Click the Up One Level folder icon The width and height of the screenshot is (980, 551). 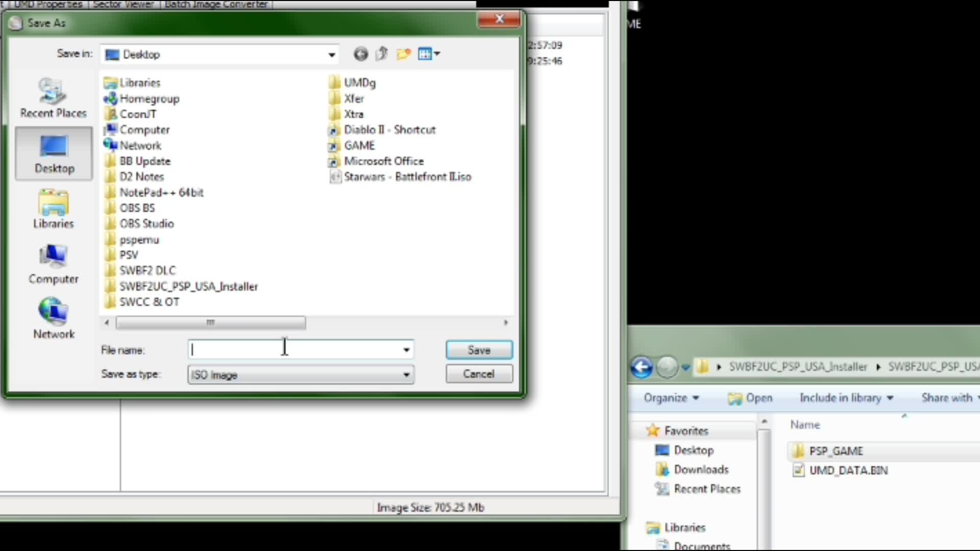pos(382,54)
